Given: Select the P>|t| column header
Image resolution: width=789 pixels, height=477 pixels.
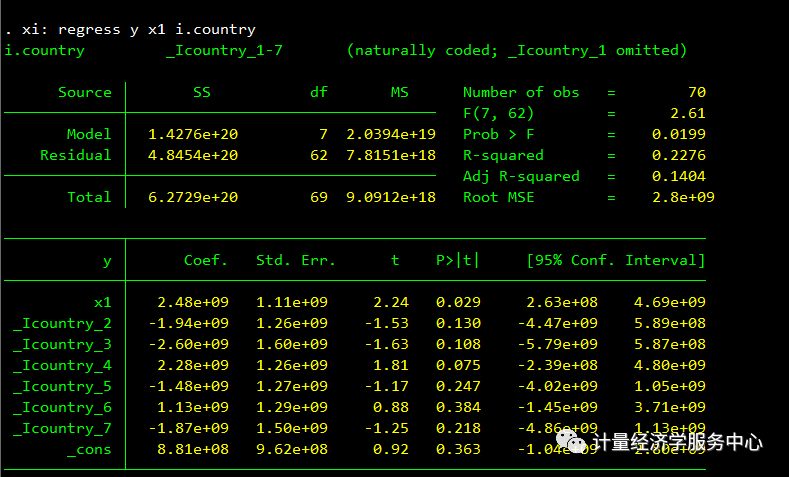Looking at the screenshot, I should click(457, 260).
